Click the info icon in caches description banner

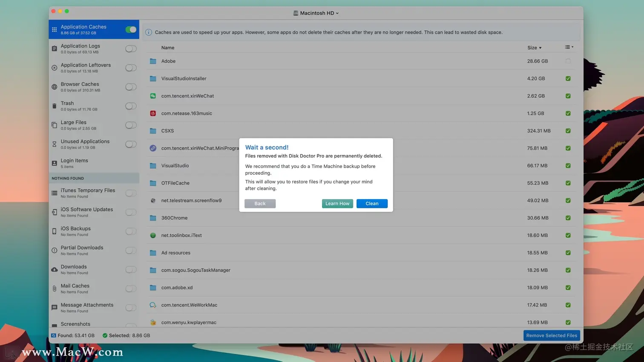pos(149,32)
